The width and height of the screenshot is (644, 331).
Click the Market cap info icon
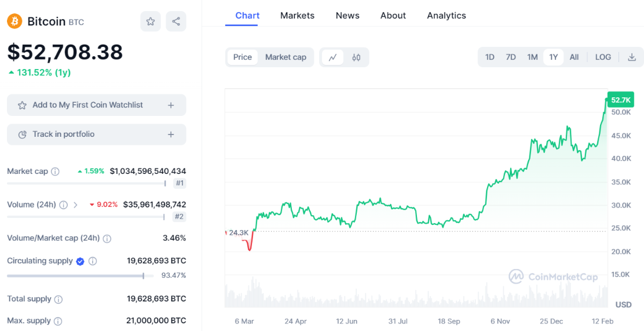(56, 172)
